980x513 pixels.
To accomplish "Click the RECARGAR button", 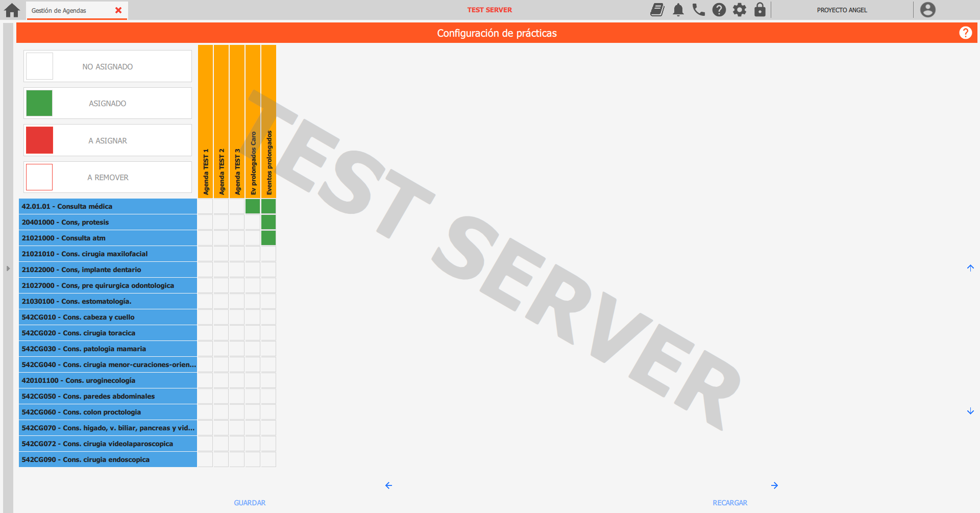I will (730, 503).
